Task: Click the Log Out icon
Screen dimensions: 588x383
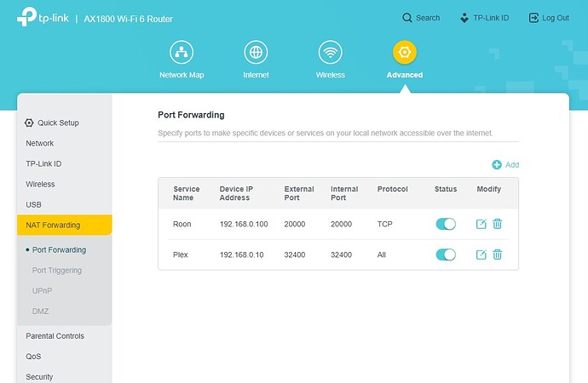Action: 533,18
